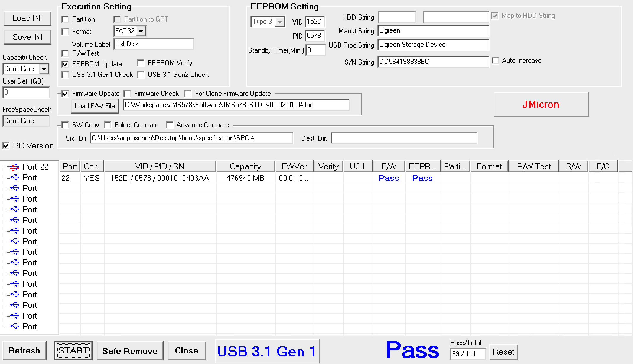The width and height of the screenshot is (633, 364).
Task: Click the red USB icon for Port 22
Action: pos(14,167)
